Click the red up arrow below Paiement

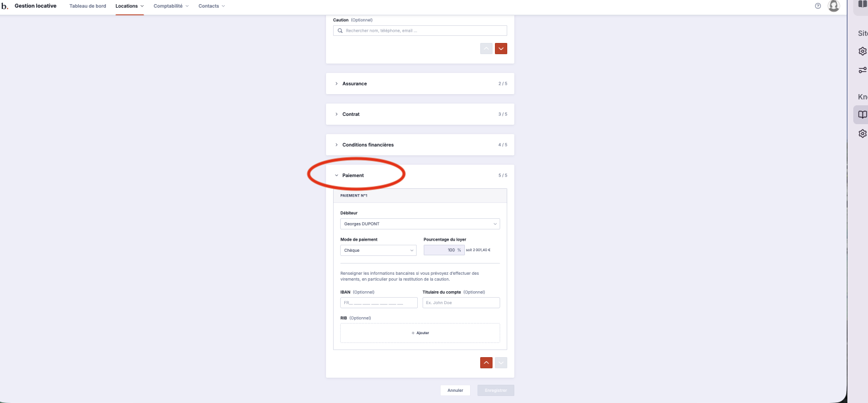click(486, 362)
